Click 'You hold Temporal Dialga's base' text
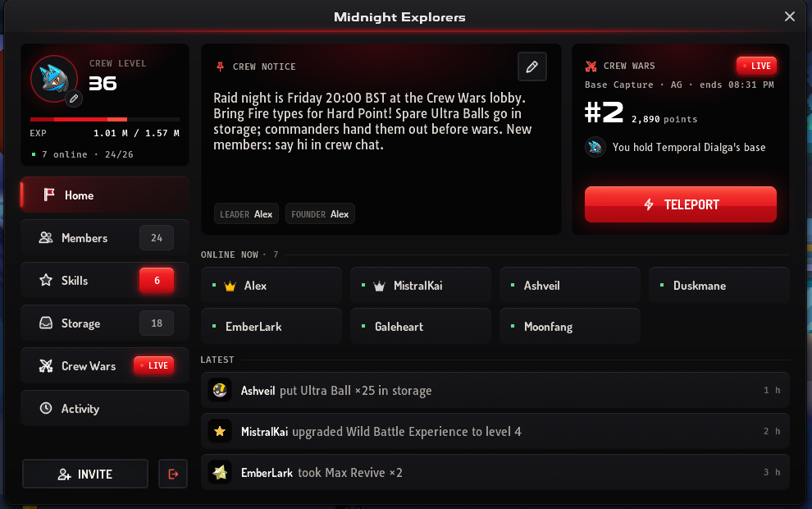The height and width of the screenshot is (509, 812). (689, 147)
